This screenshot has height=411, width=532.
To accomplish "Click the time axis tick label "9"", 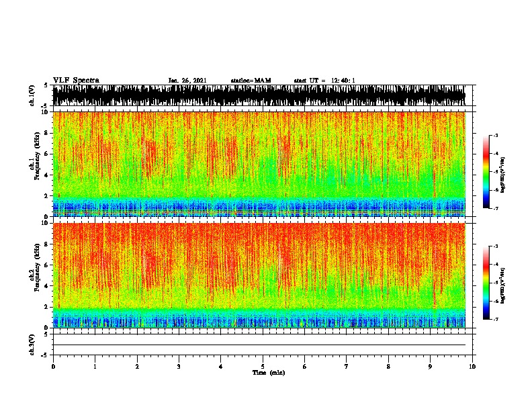I will tap(430, 367).
